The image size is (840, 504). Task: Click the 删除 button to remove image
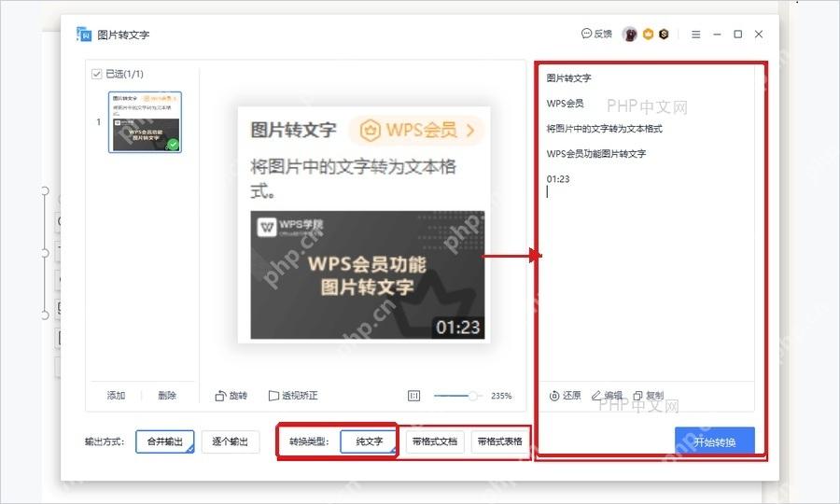pos(167,396)
